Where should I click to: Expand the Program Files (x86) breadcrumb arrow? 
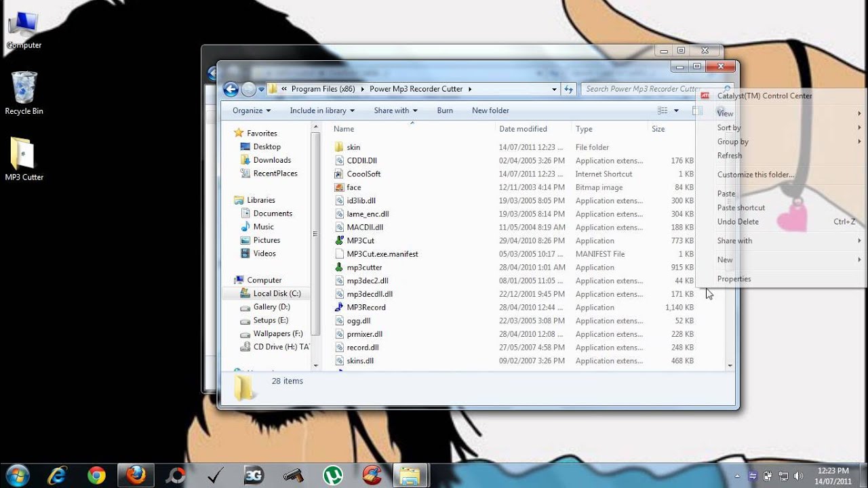(x=363, y=89)
